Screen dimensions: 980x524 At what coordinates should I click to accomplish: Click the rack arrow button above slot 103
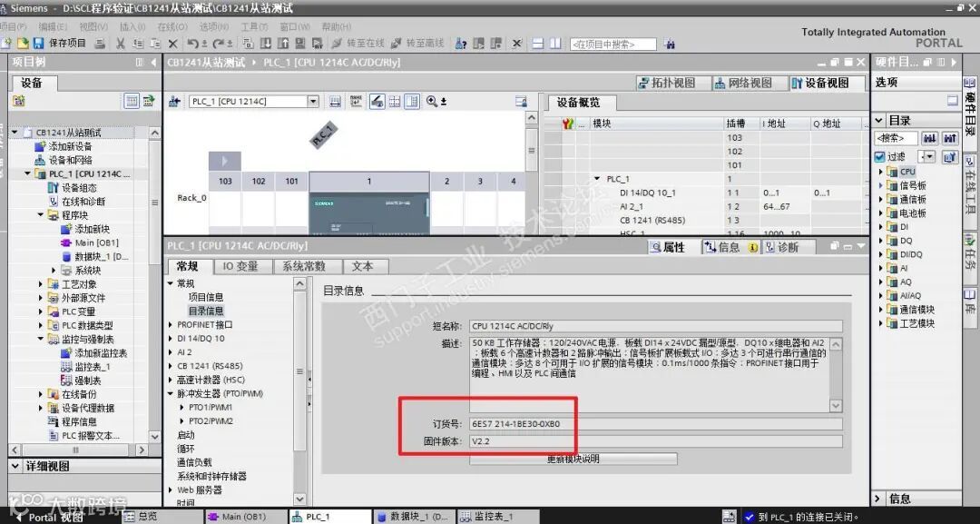[x=224, y=161]
